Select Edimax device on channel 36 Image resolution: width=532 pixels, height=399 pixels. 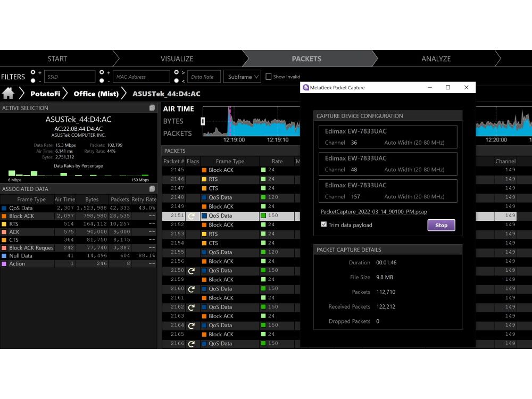[x=388, y=137]
